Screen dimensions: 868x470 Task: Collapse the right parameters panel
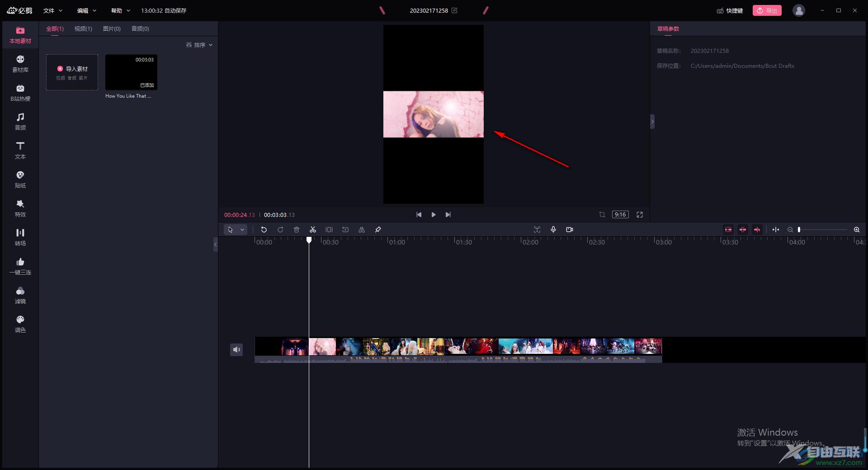pos(652,122)
